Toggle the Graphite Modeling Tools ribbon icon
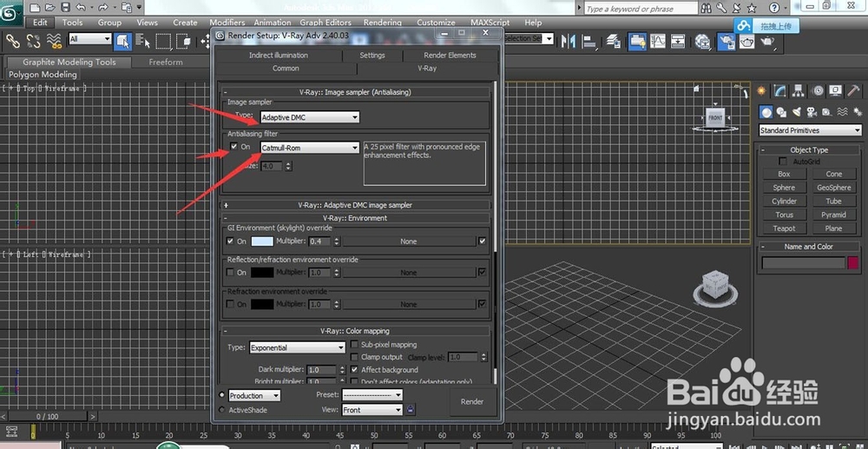 636,41
